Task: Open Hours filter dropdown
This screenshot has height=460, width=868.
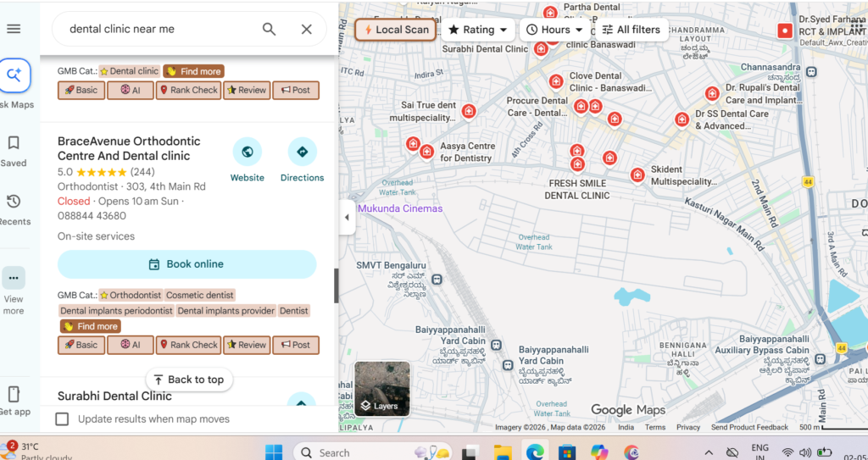Action: pyautogui.click(x=554, y=30)
